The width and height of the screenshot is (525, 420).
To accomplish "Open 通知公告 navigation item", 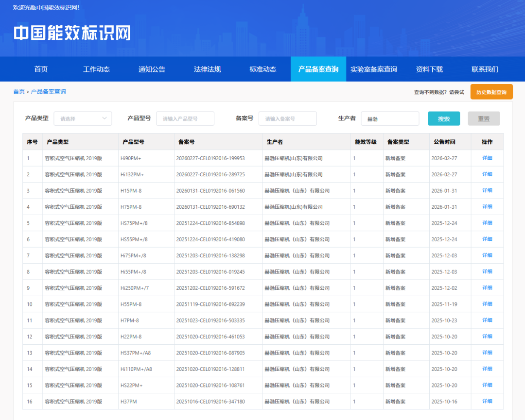I will [x=152, y=69].
